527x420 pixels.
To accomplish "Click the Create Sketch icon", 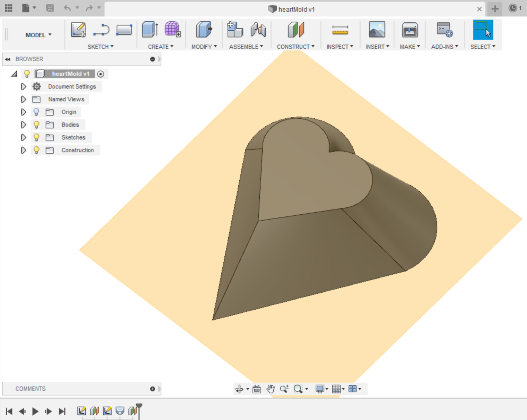I will tap(79, 30).
